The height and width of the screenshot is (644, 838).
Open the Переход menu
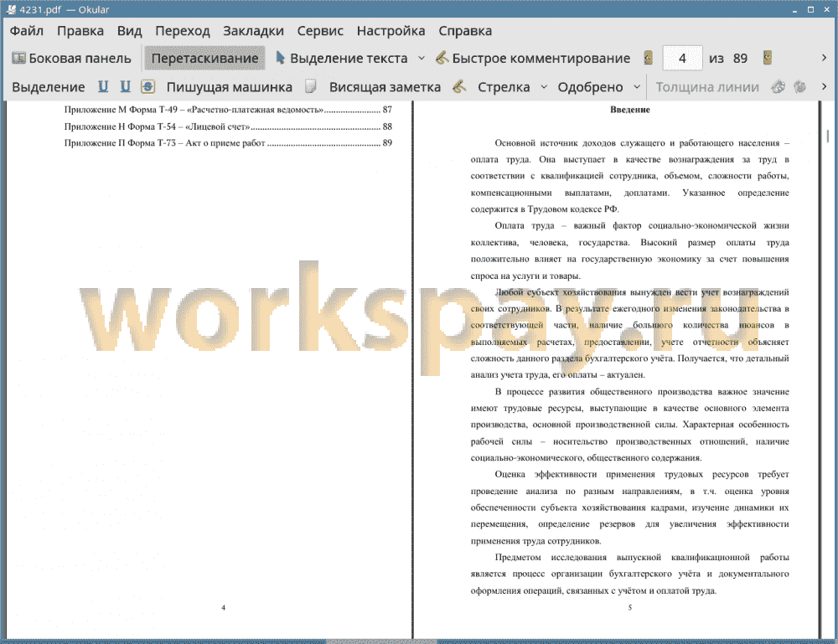182,31
